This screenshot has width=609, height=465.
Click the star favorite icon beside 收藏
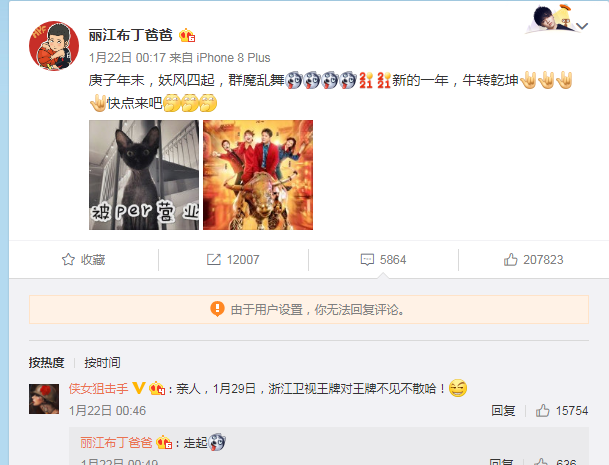tap(68, 259)
